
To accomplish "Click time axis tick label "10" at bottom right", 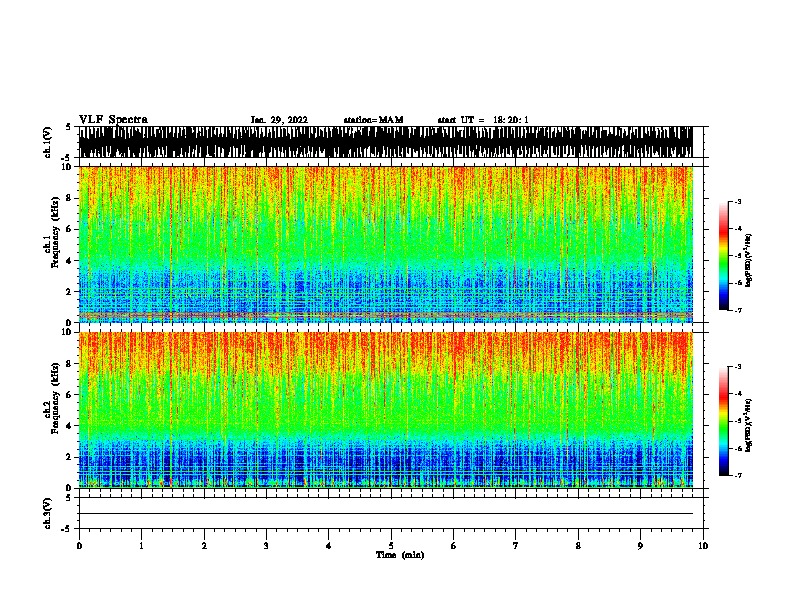I will (x=703, y=546).
